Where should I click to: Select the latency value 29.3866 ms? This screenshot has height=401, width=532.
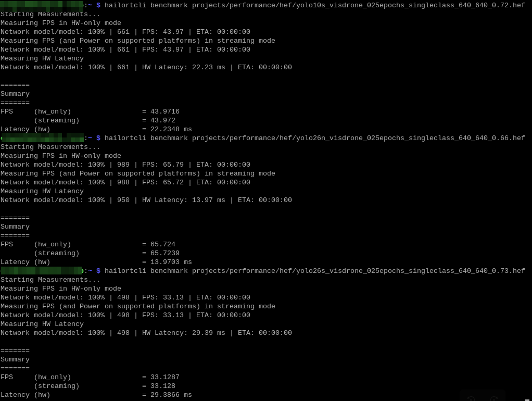coord(171,395)
